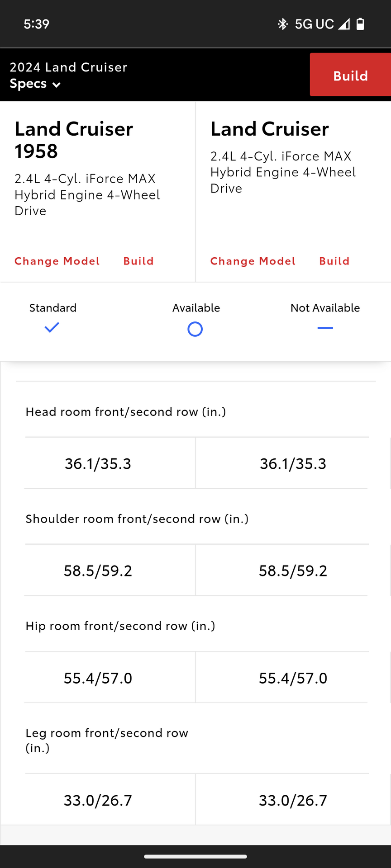Tap the Android home gesture bar
The width and height of the screenshot is (391, 868).
195,856
